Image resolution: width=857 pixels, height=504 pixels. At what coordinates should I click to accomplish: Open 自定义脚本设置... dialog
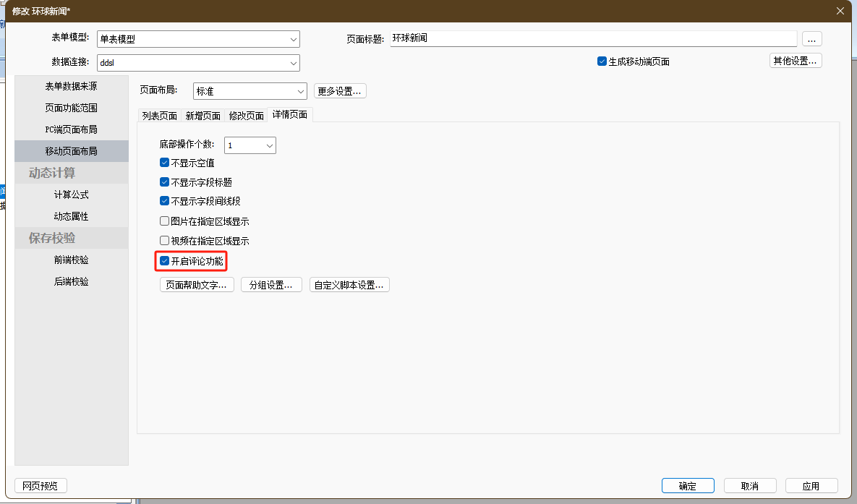pos(349,285)
